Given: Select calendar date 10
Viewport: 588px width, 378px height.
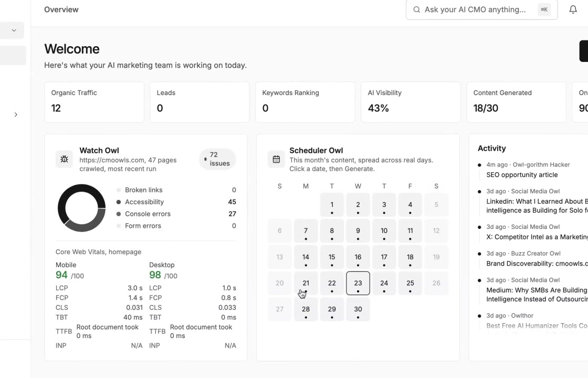Looking at the screenshot, I should [384, 231].
